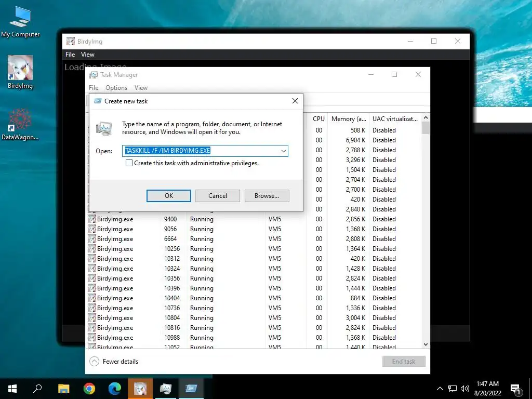
Task: Click memory value 884 K
Action: (358, 298)
